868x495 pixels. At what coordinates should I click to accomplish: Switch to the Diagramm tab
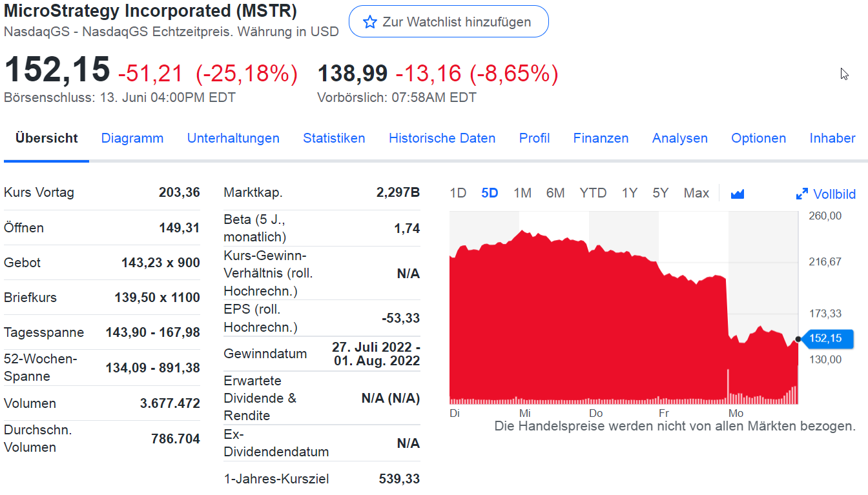(132, 138)
